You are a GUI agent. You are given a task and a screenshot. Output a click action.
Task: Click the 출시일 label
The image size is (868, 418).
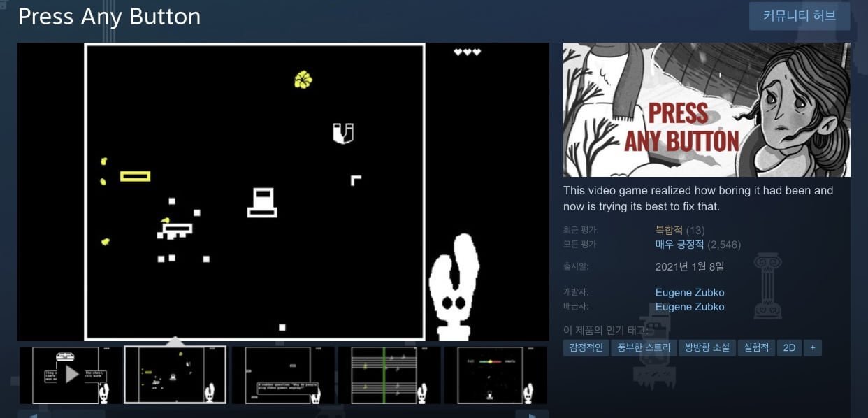click(576, 266)
